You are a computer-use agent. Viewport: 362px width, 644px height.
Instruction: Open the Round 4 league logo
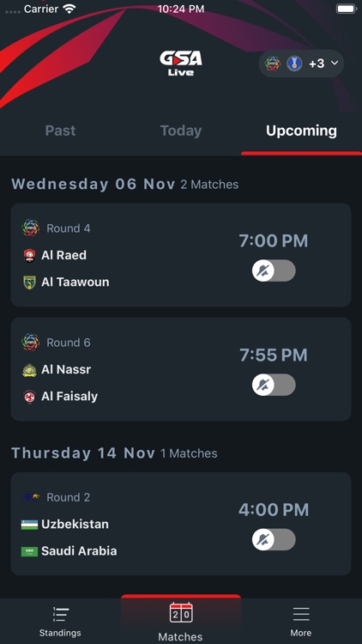point(30,228)
